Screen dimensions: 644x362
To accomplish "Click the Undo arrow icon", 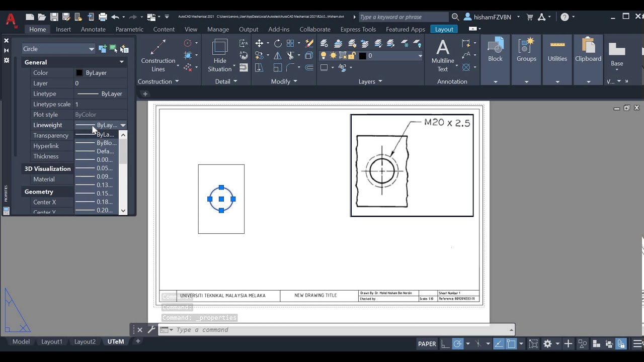I will tap(115, 17).
